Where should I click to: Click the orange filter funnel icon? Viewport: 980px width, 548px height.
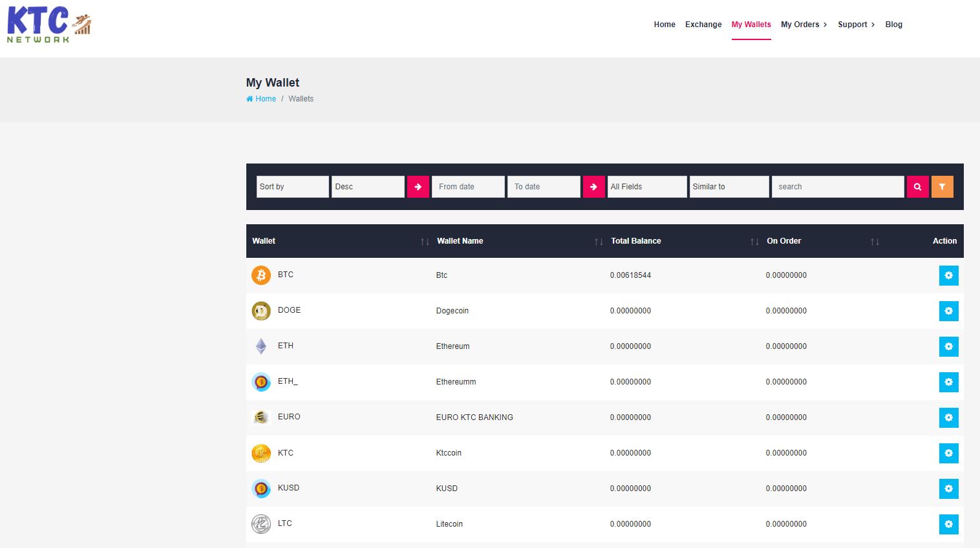point(942,187)
